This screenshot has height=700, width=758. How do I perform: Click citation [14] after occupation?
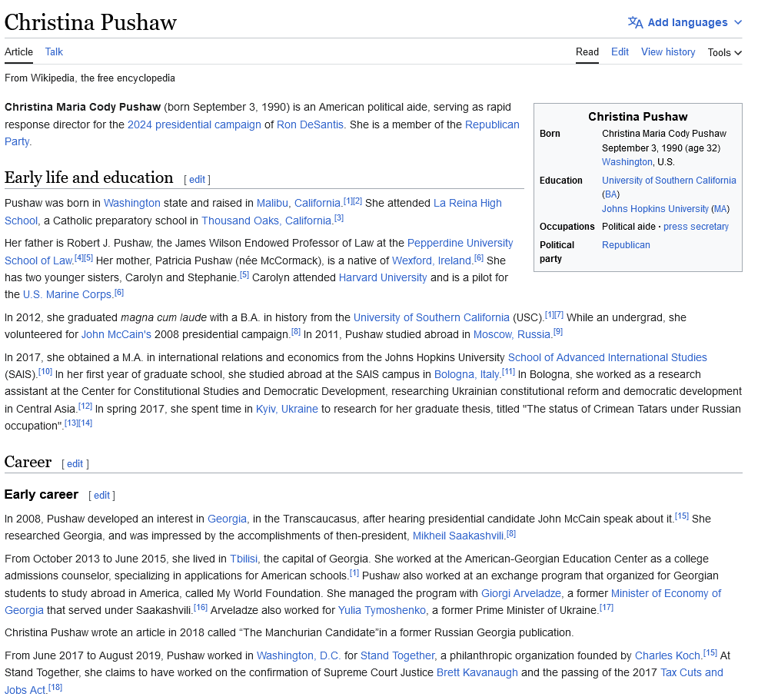pos(85,423)
